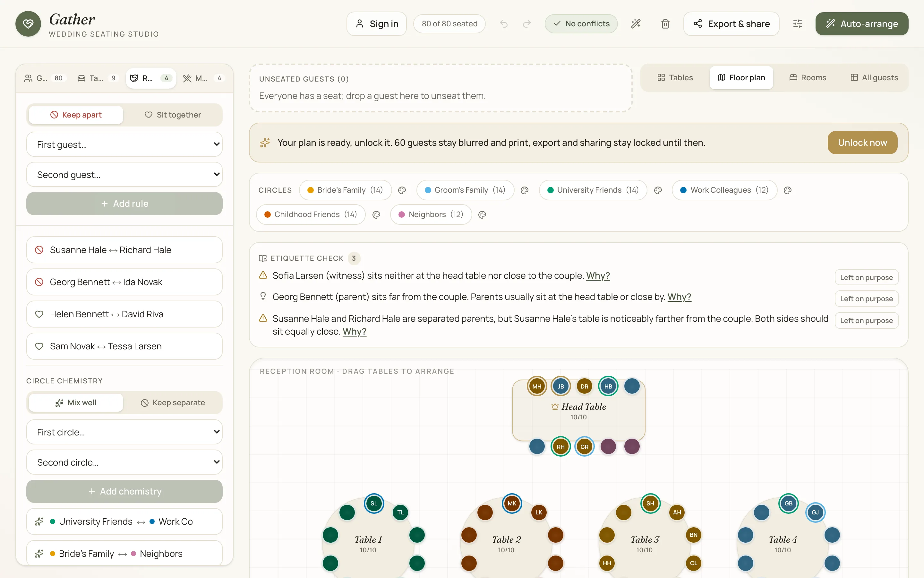Select Sit together rule type
Screen dimensions: 924x578
click(173, 115)
